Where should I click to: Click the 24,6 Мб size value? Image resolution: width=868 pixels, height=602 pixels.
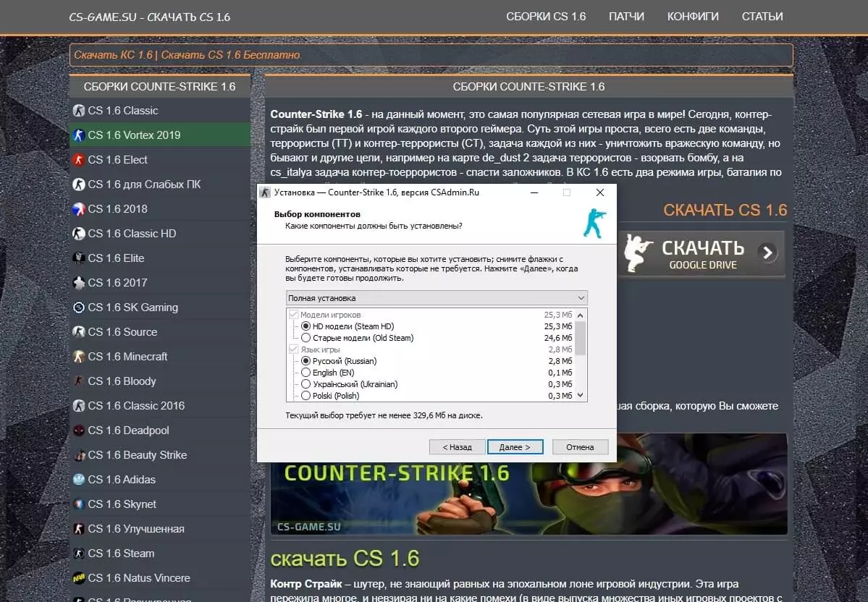tap(558, 338)
